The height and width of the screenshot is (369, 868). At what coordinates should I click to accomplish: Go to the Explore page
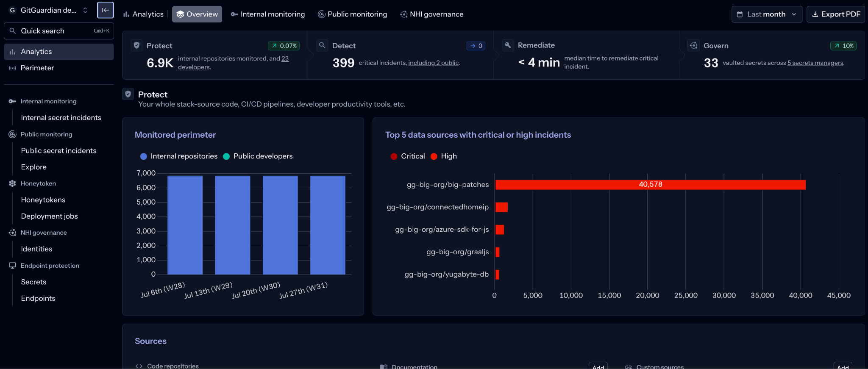[x=34, y=167]
